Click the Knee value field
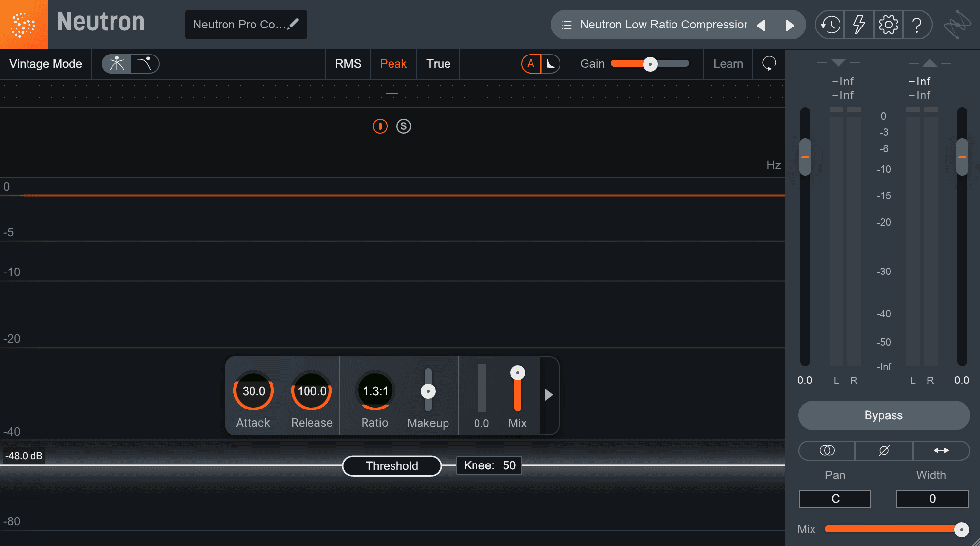 (489, 465)
